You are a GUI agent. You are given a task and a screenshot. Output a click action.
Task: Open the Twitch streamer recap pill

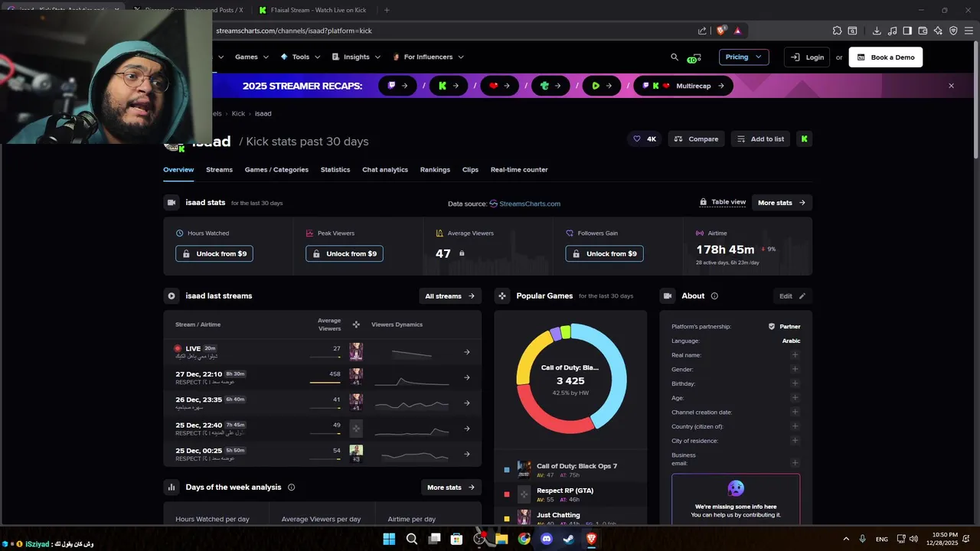click(398, 86)
